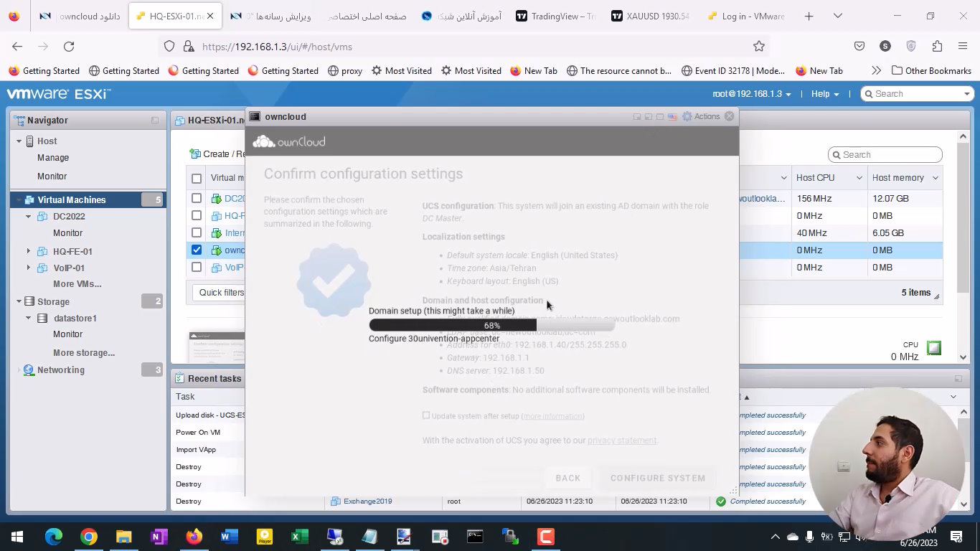Open the Firefox extensions puzzle icon

tap(937, 46)
